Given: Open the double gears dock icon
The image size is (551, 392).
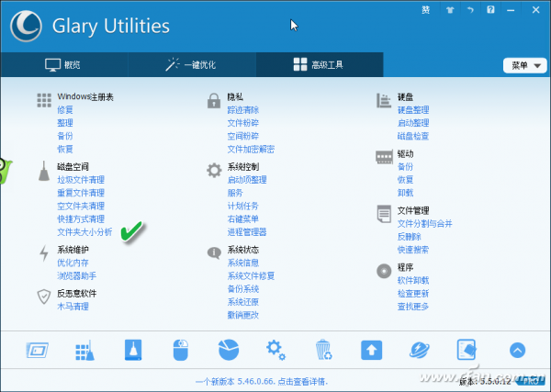Looking at the screenshot, I should [x=275, y=350].
